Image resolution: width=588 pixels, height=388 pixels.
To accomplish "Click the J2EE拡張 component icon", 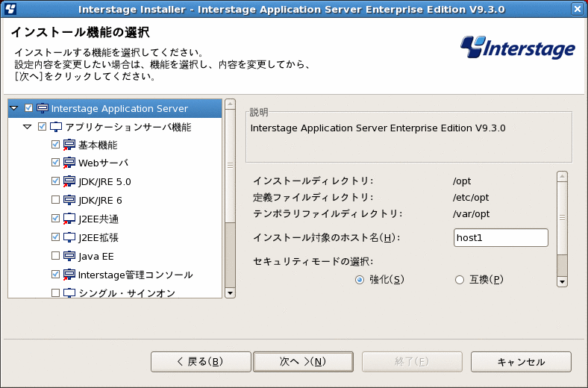I will [x=69, y=237].
